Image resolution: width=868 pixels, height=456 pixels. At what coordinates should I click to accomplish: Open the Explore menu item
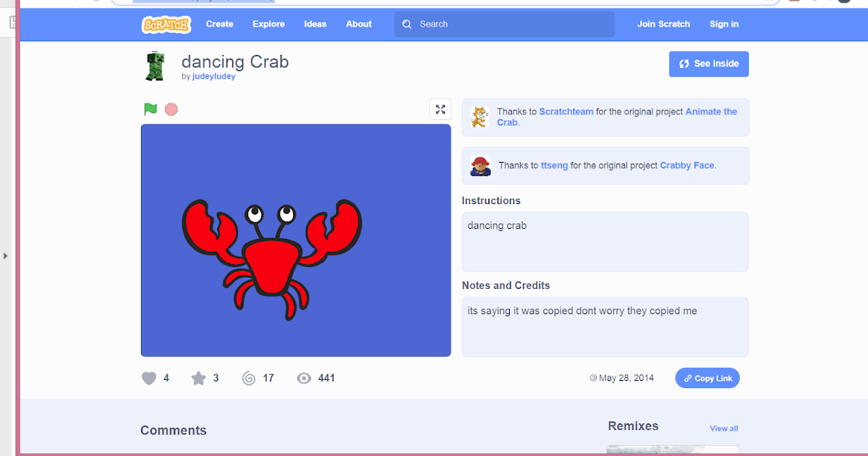point(268,24)
